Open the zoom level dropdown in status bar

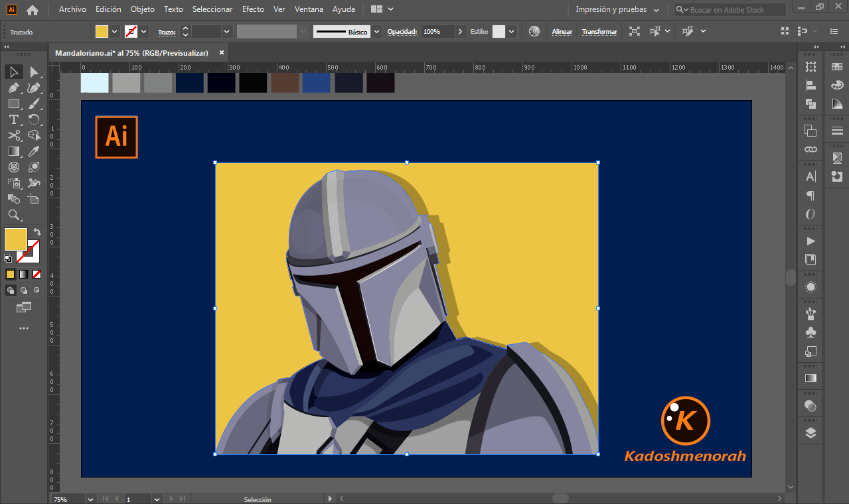90,499
